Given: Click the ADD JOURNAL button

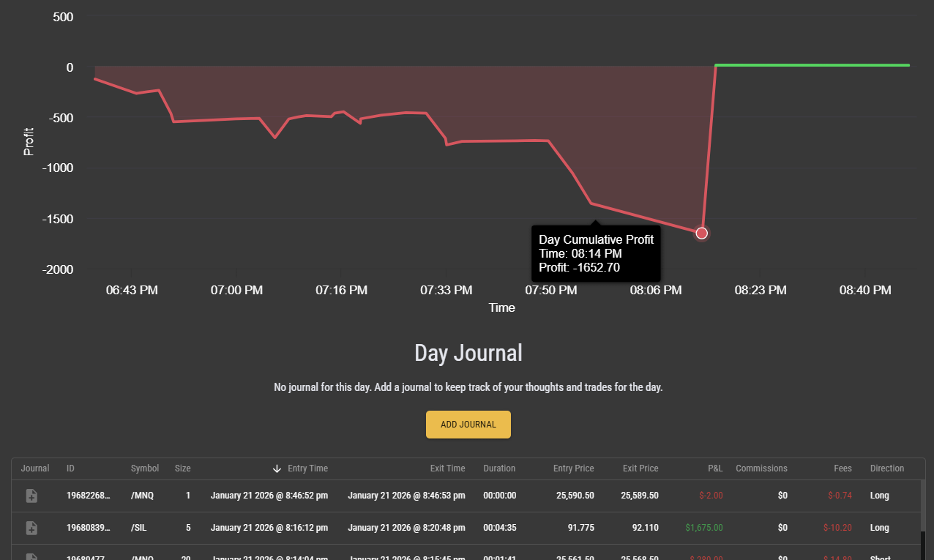Looking at the screenshot, I should (x=468, y=425).
